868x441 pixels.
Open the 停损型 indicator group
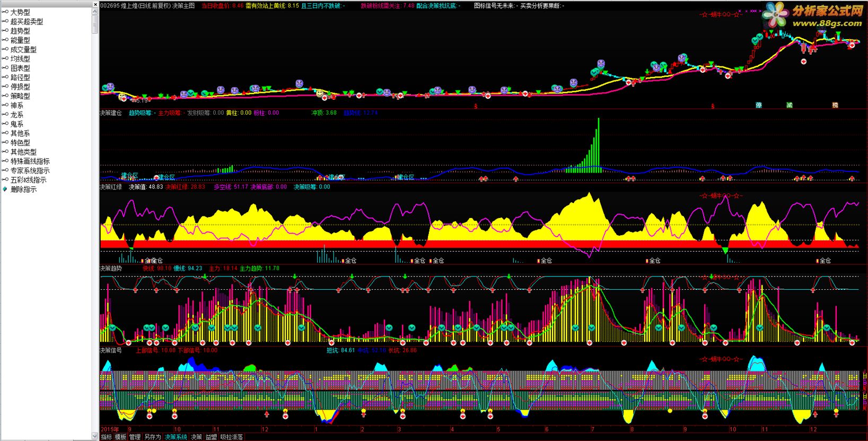pyautogui.click(x=20, y=87)
